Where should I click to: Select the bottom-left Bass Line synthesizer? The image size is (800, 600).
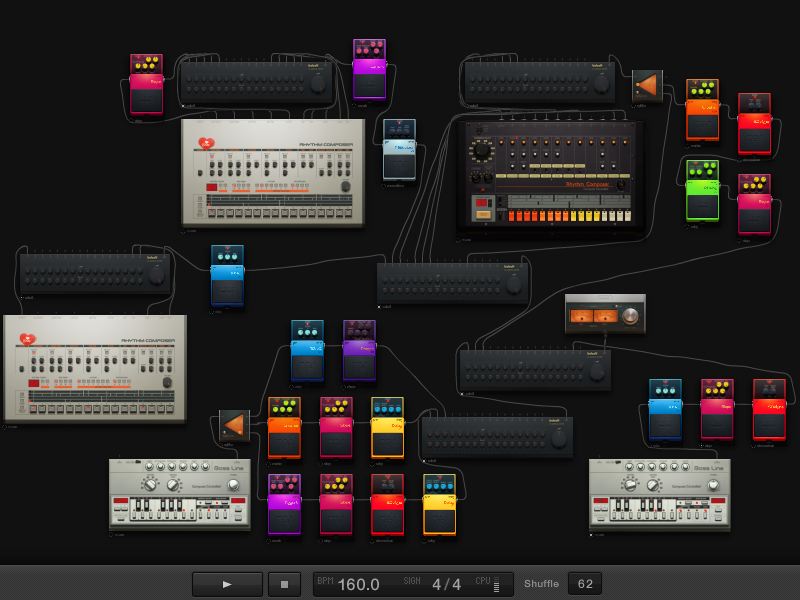[179, 494]
